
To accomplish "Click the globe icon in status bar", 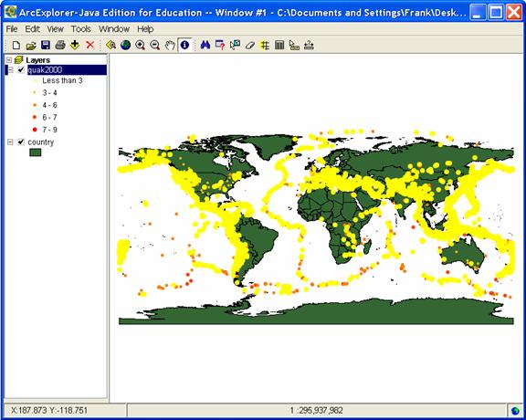I will [x=515, y=410].
